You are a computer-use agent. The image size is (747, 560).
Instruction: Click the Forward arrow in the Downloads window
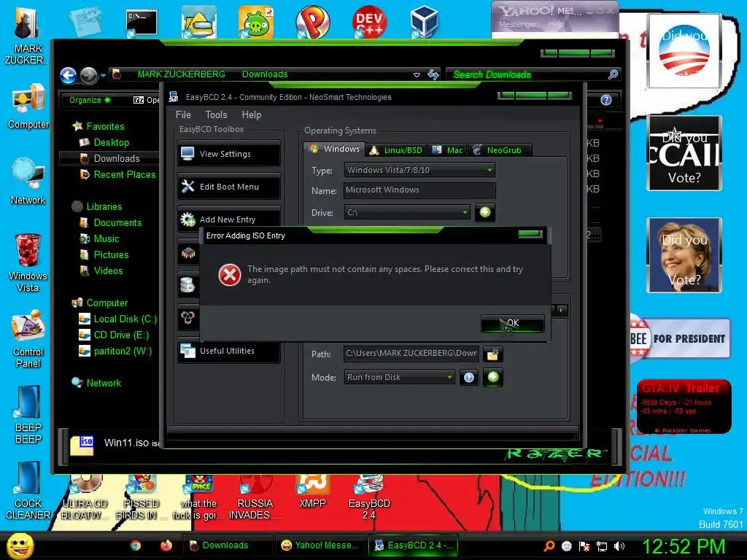[88, 75]
